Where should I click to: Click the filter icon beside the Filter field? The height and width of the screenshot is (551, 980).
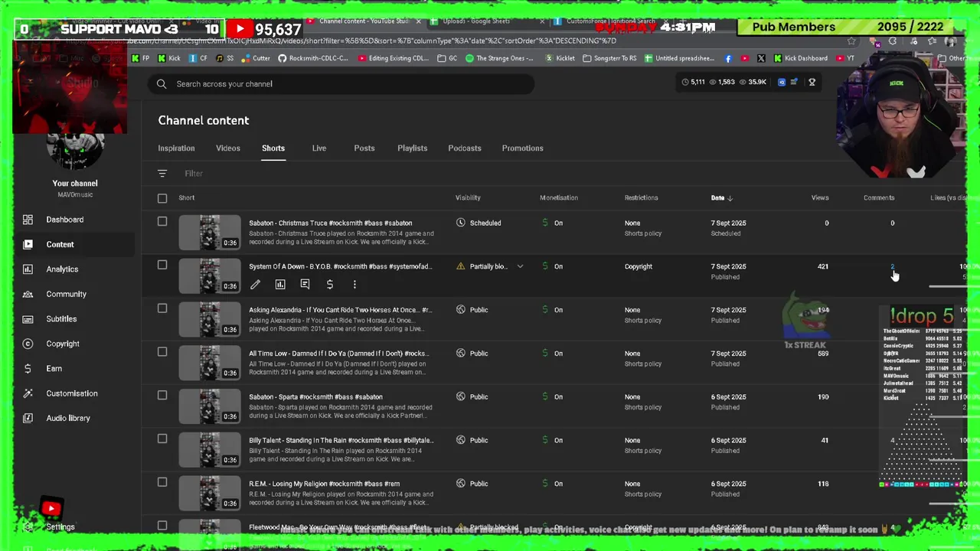tap(162, 174)
